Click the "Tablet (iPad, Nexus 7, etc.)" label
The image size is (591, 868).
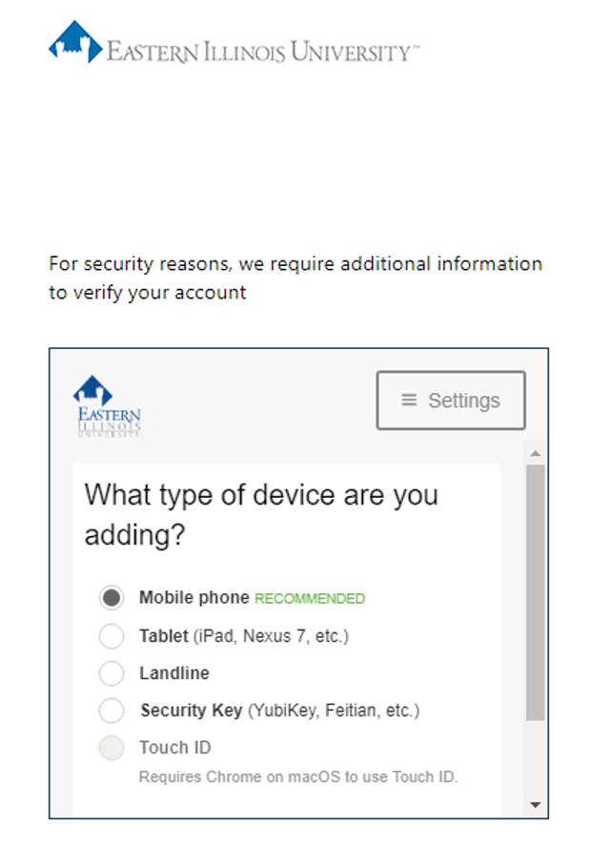[x=244, y=636]
